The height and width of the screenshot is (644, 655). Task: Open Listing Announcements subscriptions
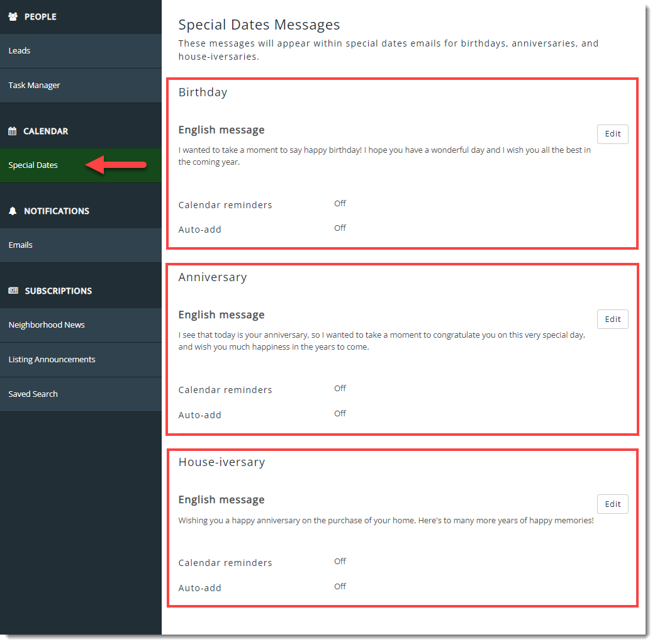(52, 360)
